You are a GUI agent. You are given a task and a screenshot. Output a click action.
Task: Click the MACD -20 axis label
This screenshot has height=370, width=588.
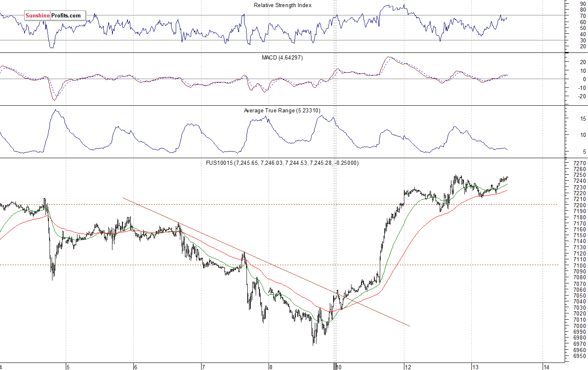[582, 97]
